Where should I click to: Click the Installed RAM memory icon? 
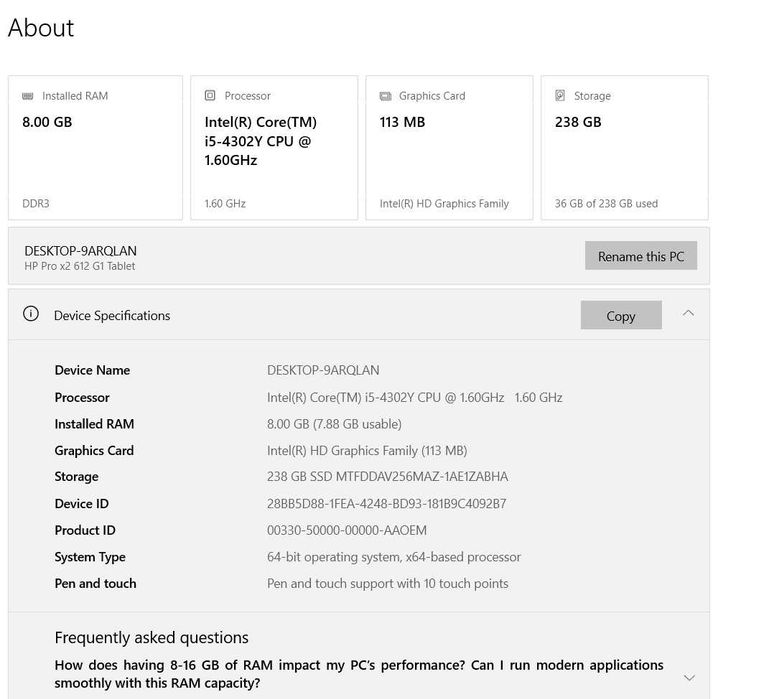coord(28,96)
